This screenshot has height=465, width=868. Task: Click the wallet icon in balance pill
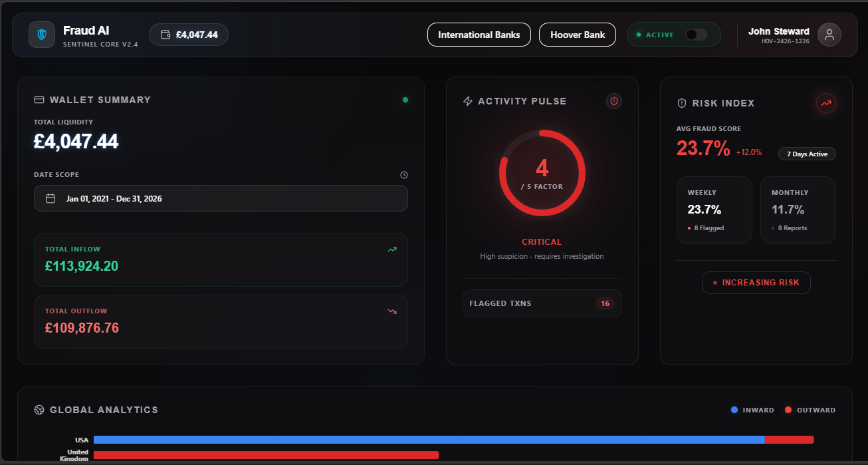click(165, 35)
